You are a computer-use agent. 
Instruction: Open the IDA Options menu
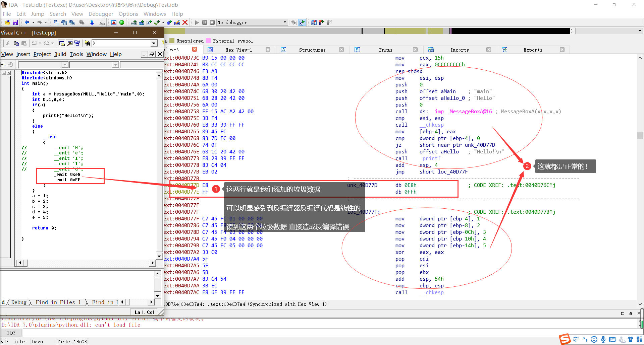[x=128, y=14]
